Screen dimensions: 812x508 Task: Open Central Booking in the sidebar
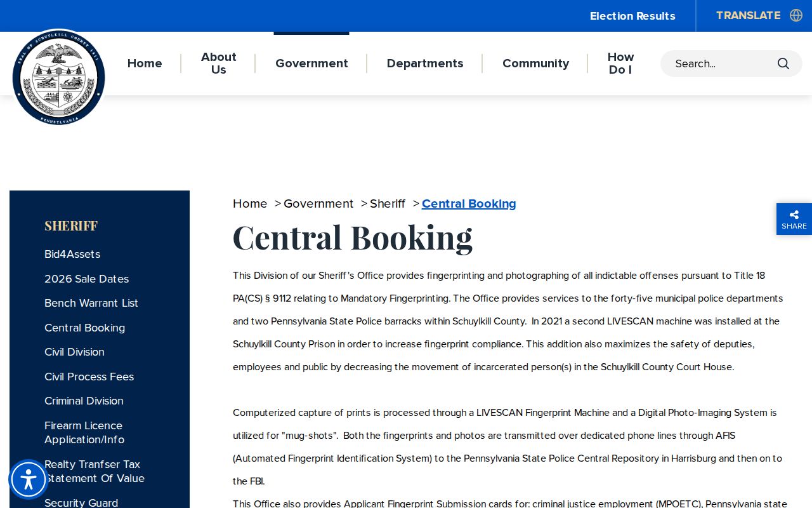84,328
